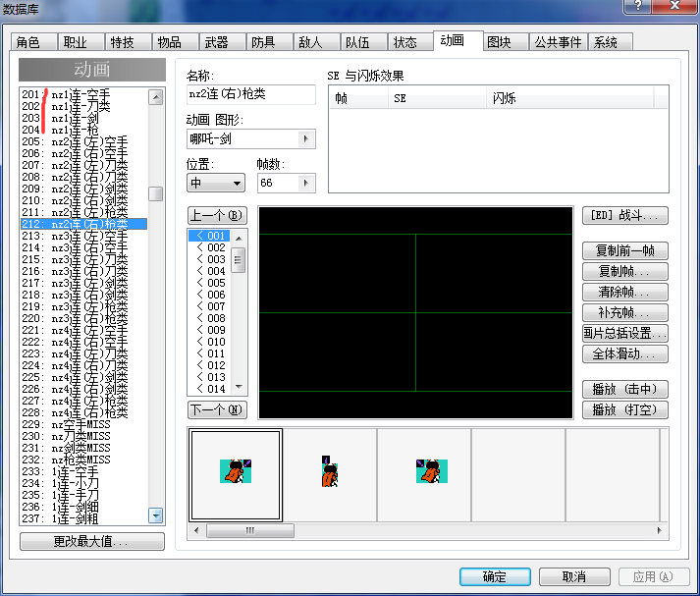The width and height of the screenshot is (700, 596).
Task: Play animation with 播放(击中) button
Action: [625, 389]
